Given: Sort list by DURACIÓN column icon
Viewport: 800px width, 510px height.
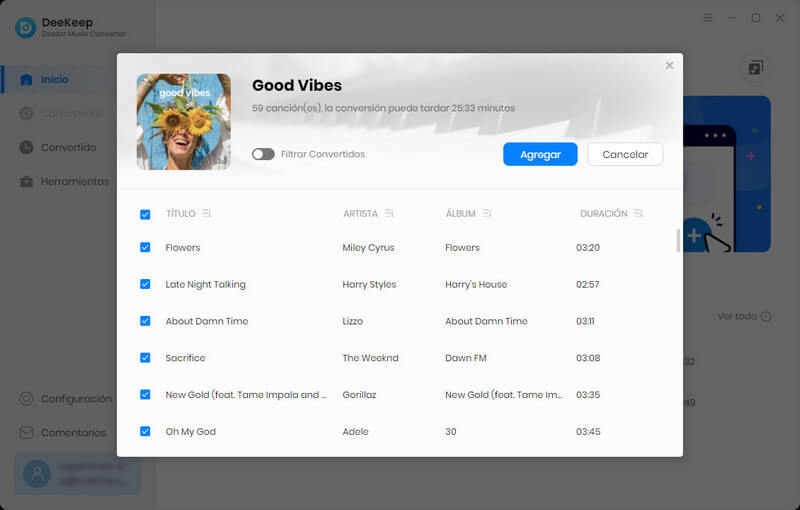Looking at the screenshot, I should [x=638, y=213].
